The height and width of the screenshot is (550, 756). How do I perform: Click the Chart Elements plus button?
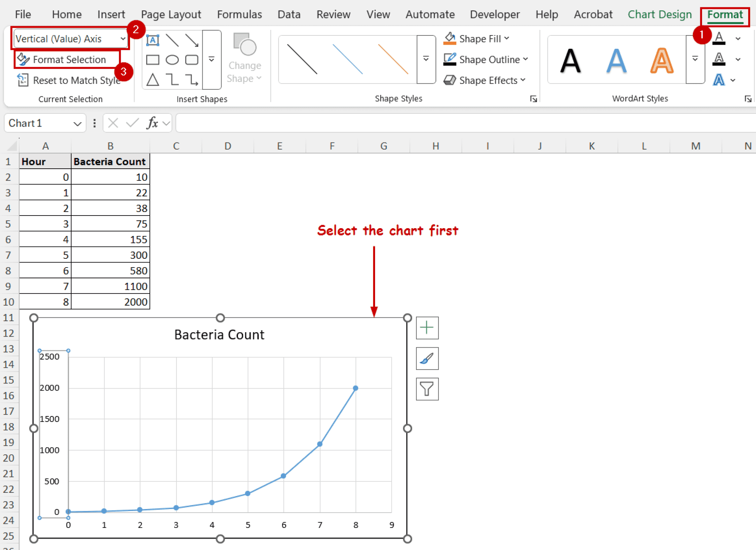coord(427,327)
